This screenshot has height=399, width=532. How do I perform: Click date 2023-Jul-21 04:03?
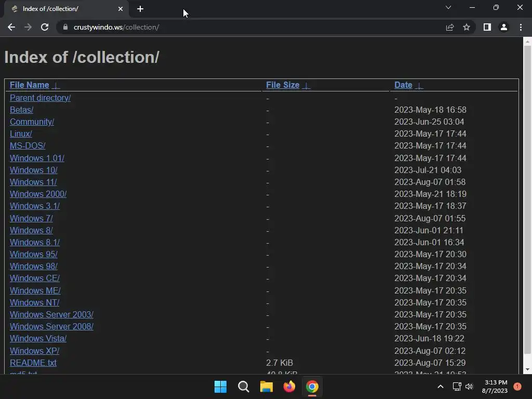[x=428, y=170]
